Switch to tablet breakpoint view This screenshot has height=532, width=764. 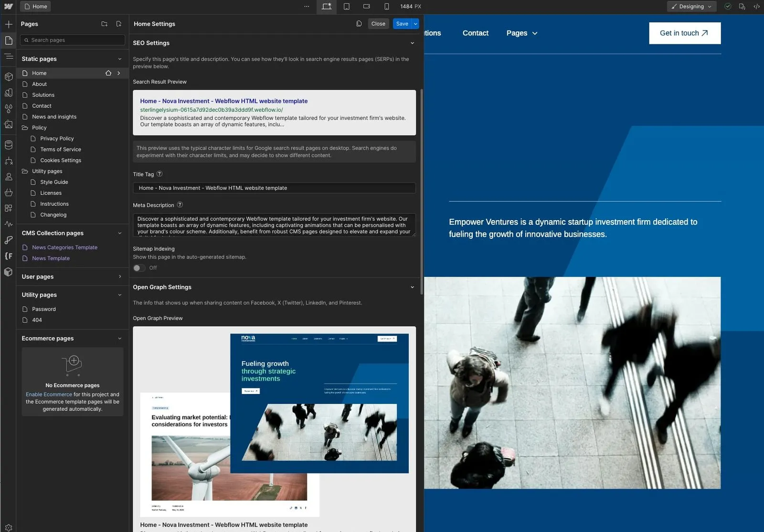pos(347,7)
